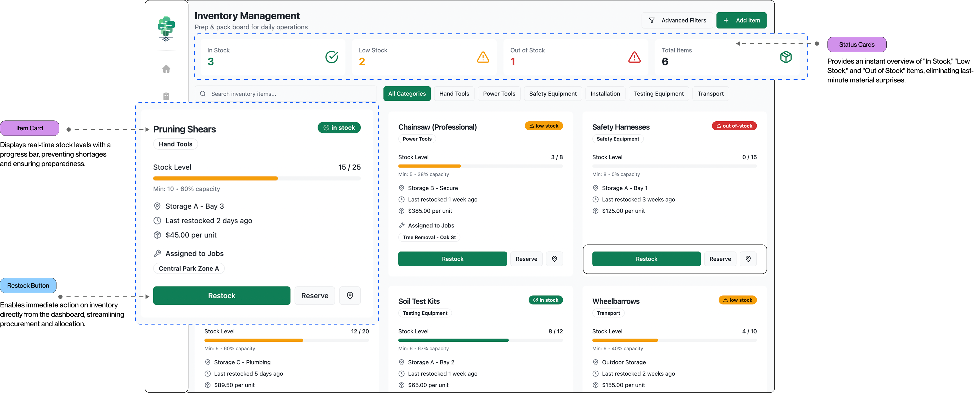The image size is (980, 393).
Task: Click the Power Tools tag on Chainsaw card
Action: pyautogui.click(x=417, y=139)
